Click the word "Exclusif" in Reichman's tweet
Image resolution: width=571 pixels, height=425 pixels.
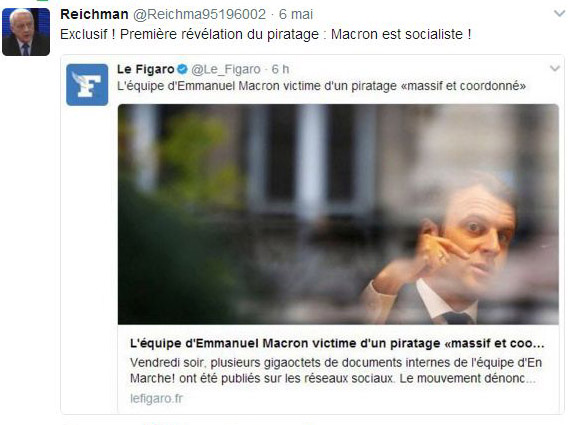coord(83,34)
